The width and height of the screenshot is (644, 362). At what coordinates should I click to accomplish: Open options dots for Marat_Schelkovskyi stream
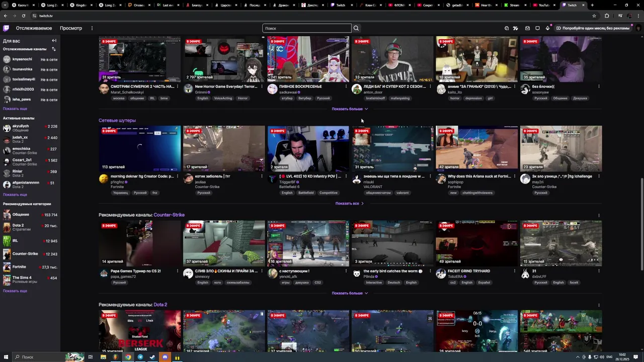(x=177, y=86)
